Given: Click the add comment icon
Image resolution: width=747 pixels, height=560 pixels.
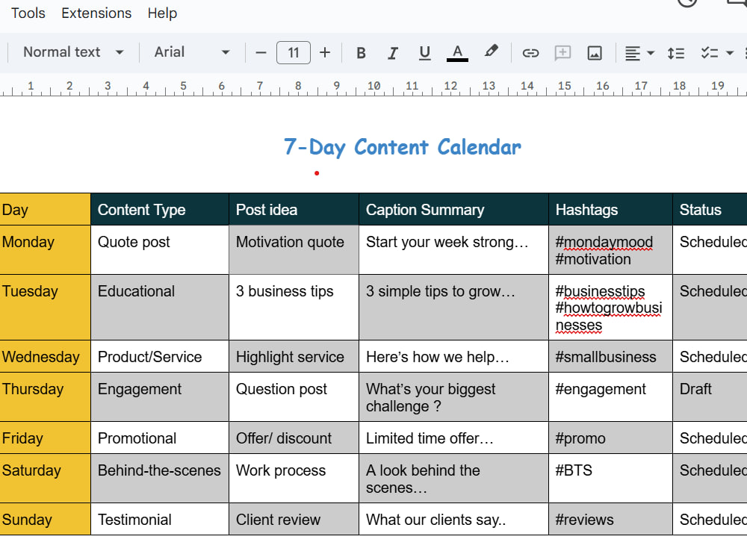Looking at the screenshot, I should point(562,53).
